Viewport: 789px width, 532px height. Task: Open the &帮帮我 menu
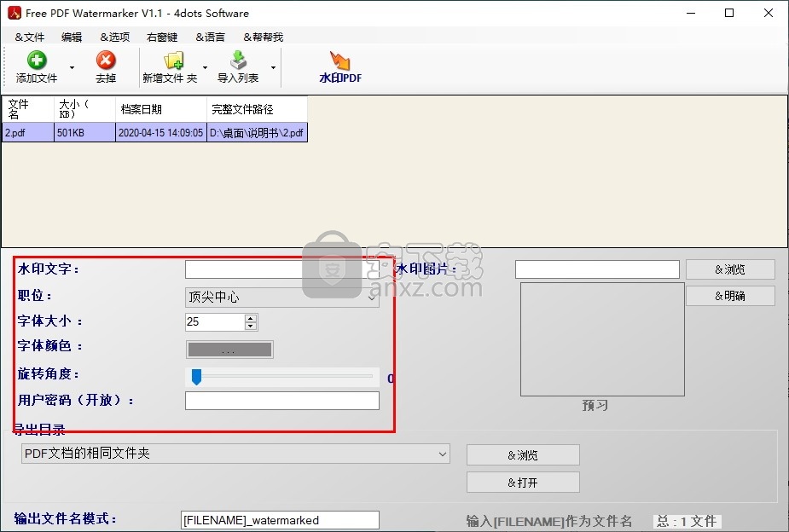pos(264,38)
